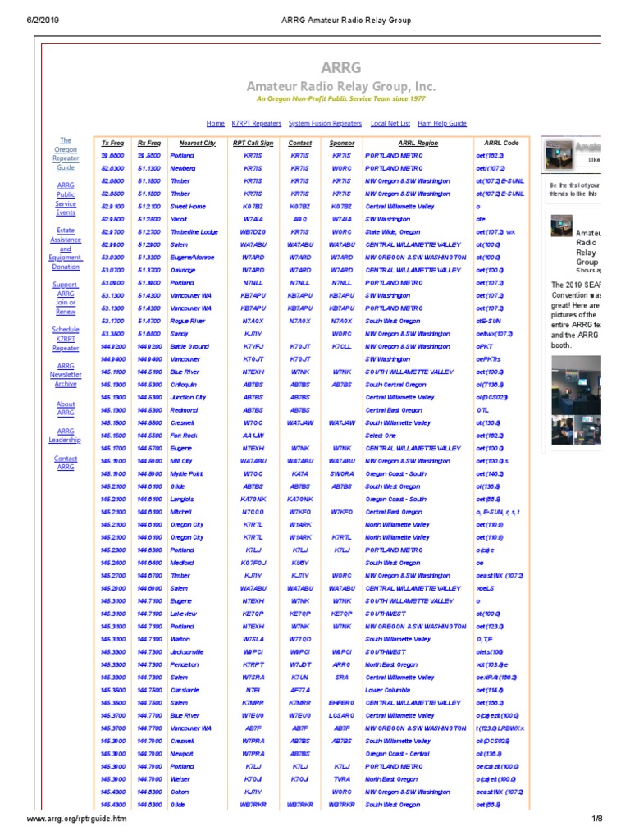This screenshot has width=630, height=840.
Task: Click the K7CLL sponsor cell
Action: coord(342,347)
